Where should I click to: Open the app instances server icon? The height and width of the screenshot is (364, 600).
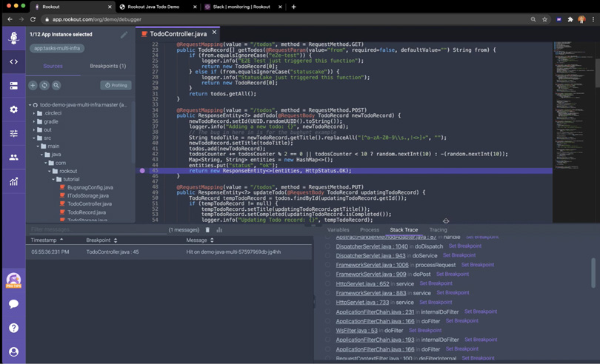point(14,86)
